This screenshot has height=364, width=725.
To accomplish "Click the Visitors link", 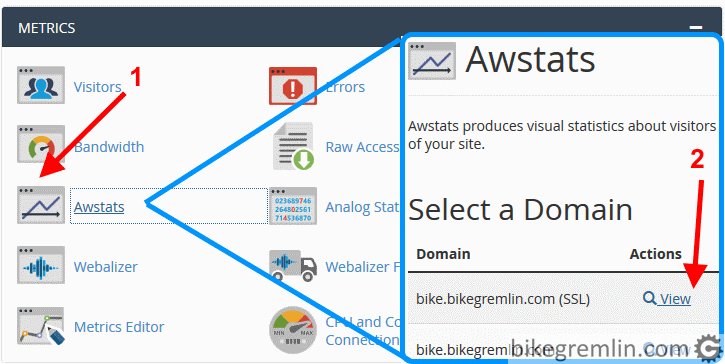I will 98,87.
